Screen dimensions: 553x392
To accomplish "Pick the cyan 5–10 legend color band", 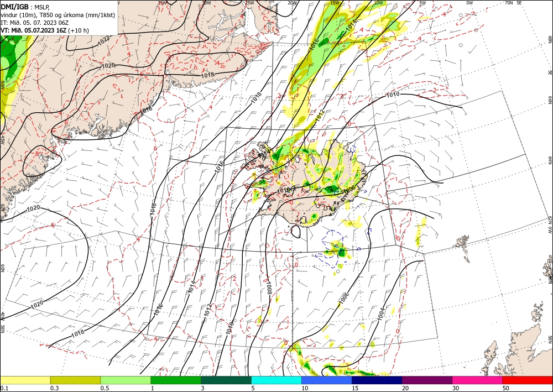I will (x=276, y=380).
